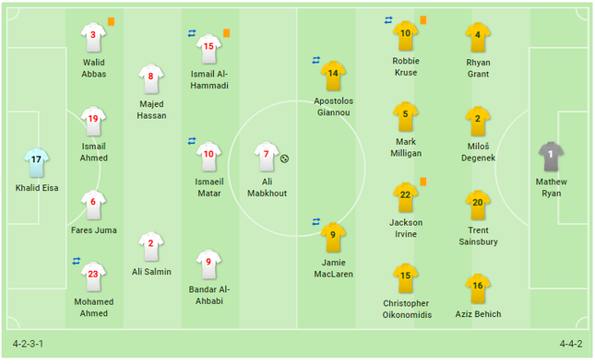Click the goal ball icon beside Ali Mabkhout
595x364 pixels.
[x=284, y=159]
